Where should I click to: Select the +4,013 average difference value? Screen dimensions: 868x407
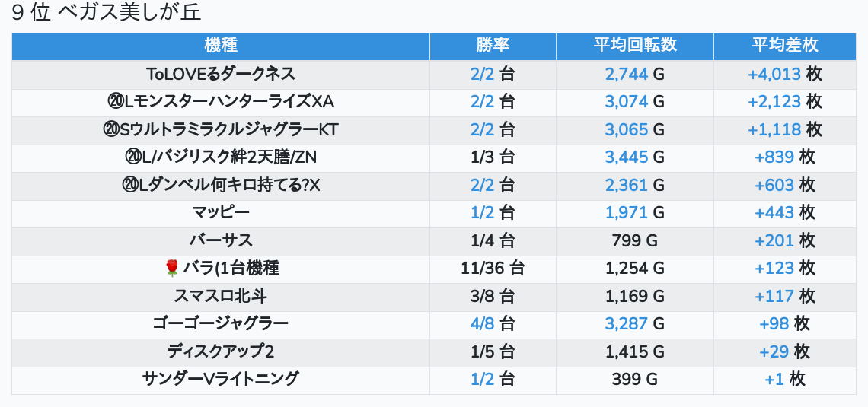[x=774, y=75]
